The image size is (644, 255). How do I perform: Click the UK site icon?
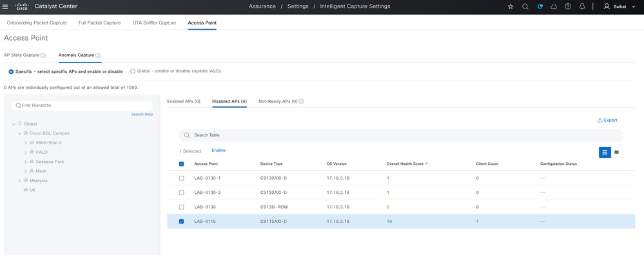(x=26, y=190)
